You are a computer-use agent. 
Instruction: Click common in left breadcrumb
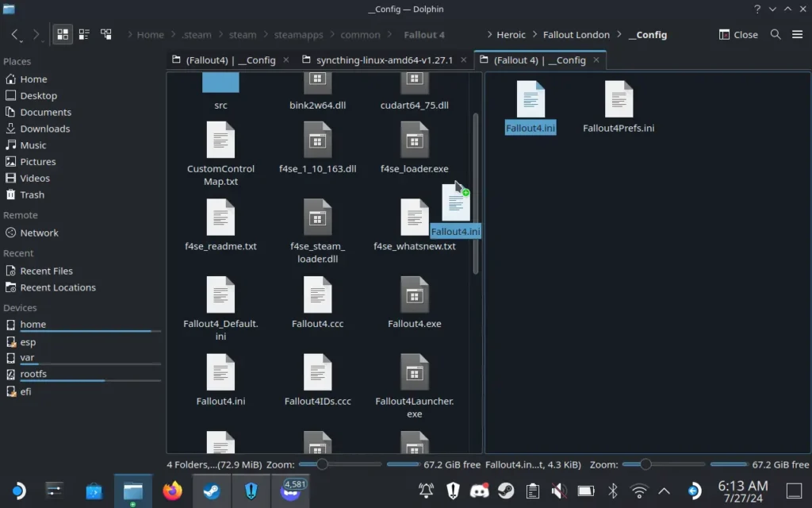(360, 35)
